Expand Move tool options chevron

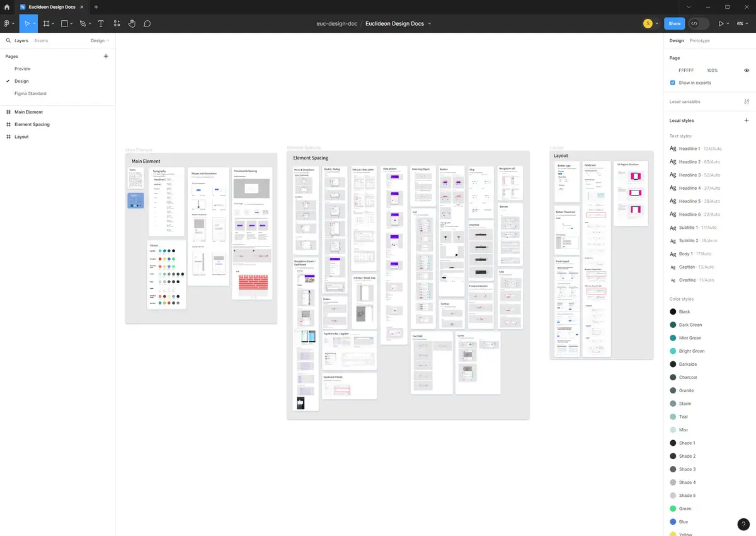pos(34,23)
